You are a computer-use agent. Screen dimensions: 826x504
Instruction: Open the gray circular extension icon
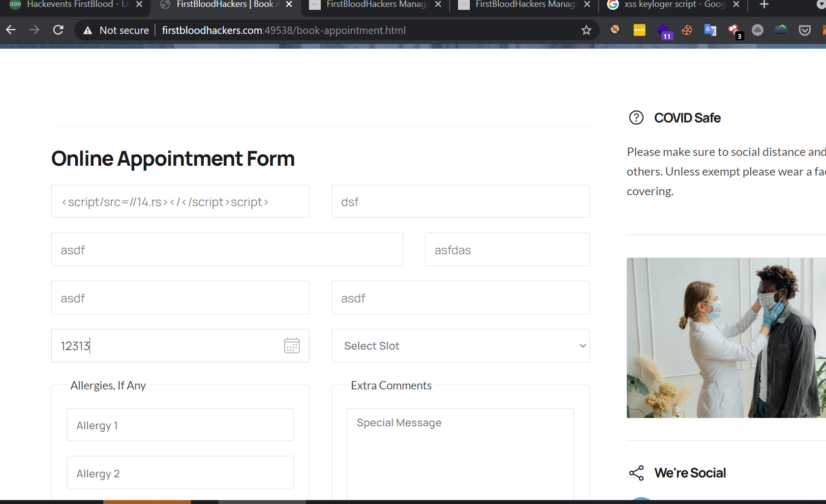758,30
